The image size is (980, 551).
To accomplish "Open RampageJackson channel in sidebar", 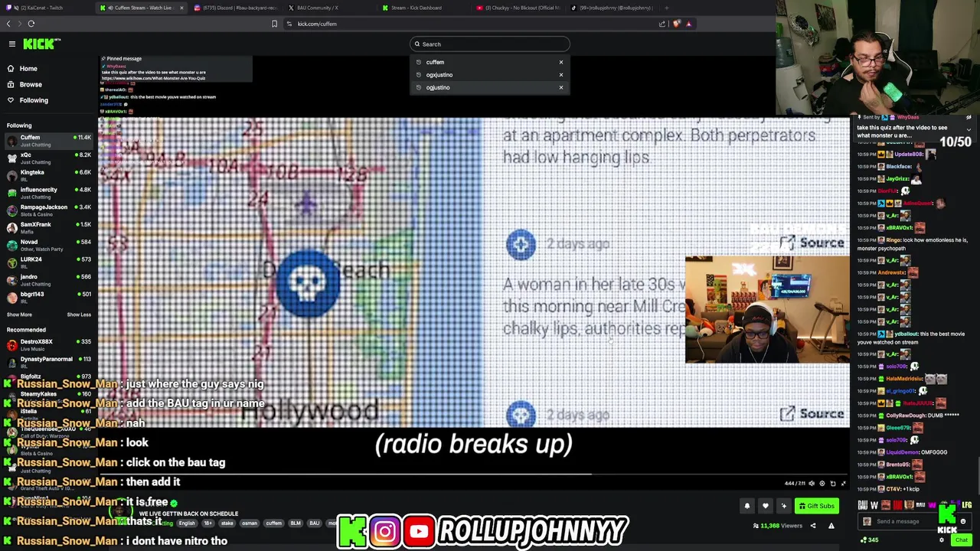I will click(x=48, y=210).
